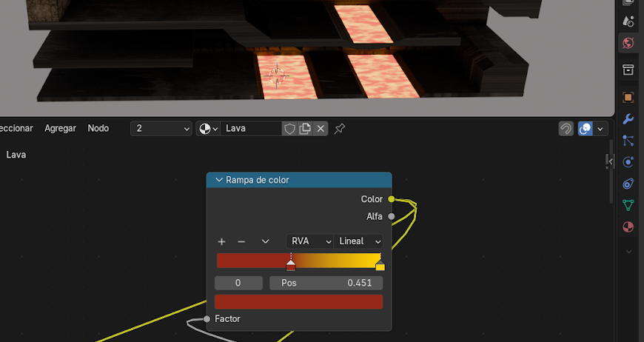Open the RVA color mode dropdown
644x342 pixels.
click(x=309, y=241)
